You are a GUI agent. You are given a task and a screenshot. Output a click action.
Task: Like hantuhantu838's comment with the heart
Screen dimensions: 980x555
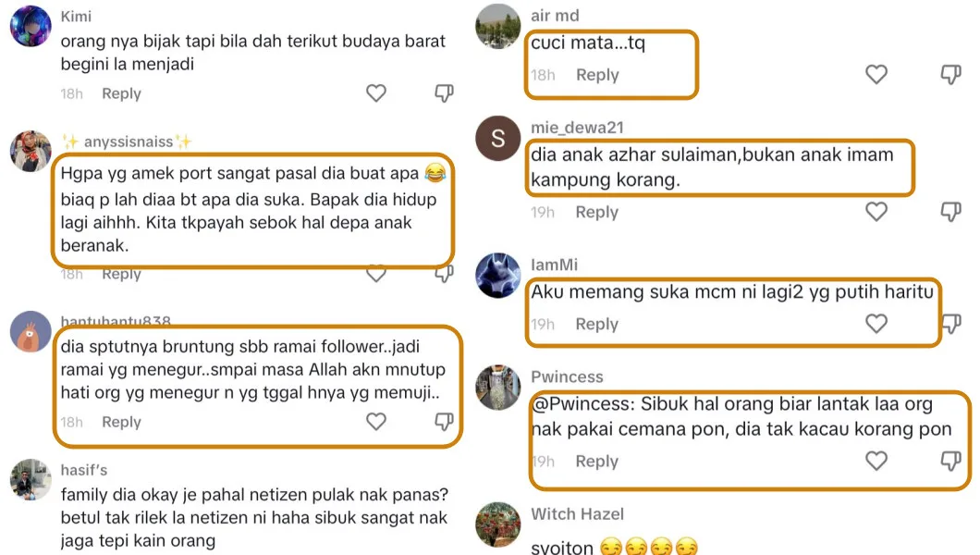(x=375, y=422)
